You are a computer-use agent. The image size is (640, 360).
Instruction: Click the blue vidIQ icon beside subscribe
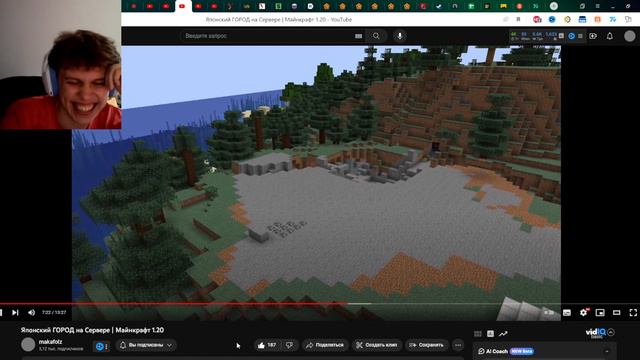[x=100, y=346]
